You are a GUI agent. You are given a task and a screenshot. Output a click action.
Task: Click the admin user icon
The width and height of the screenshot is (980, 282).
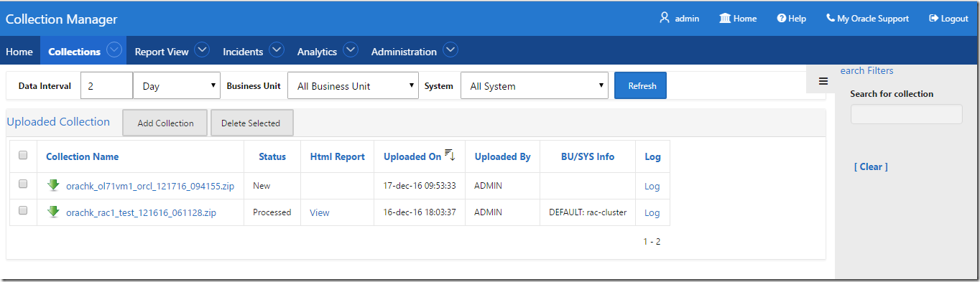[665, 18]
